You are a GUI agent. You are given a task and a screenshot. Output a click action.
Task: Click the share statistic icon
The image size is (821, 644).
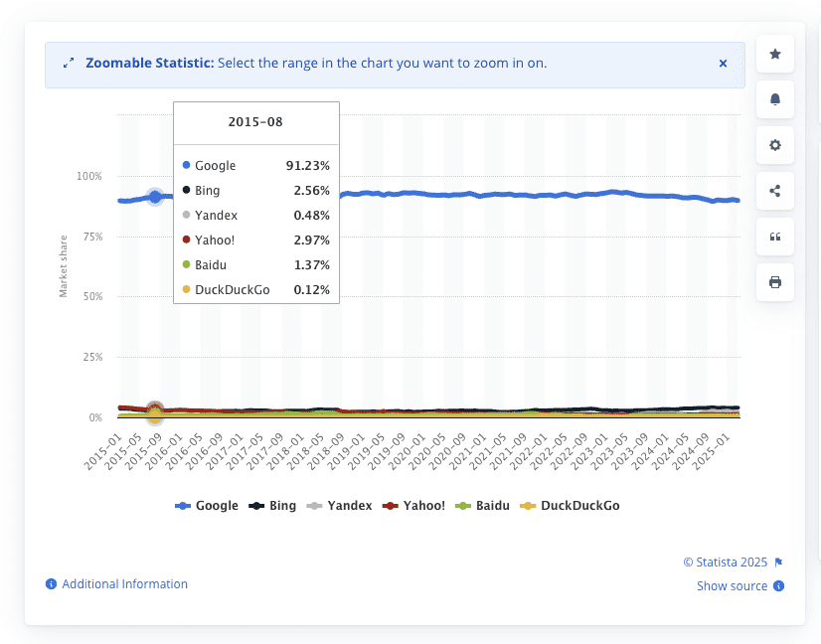(x=775, y=191)
